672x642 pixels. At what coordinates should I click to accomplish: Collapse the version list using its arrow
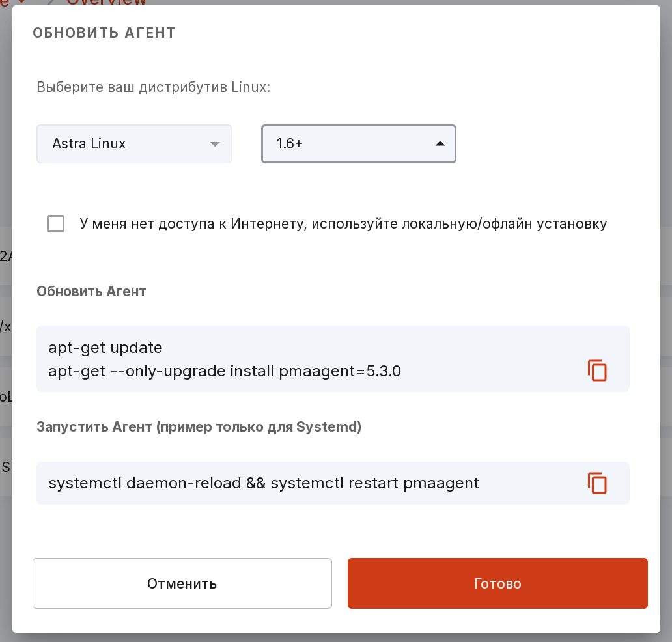(x=440, y=144)
